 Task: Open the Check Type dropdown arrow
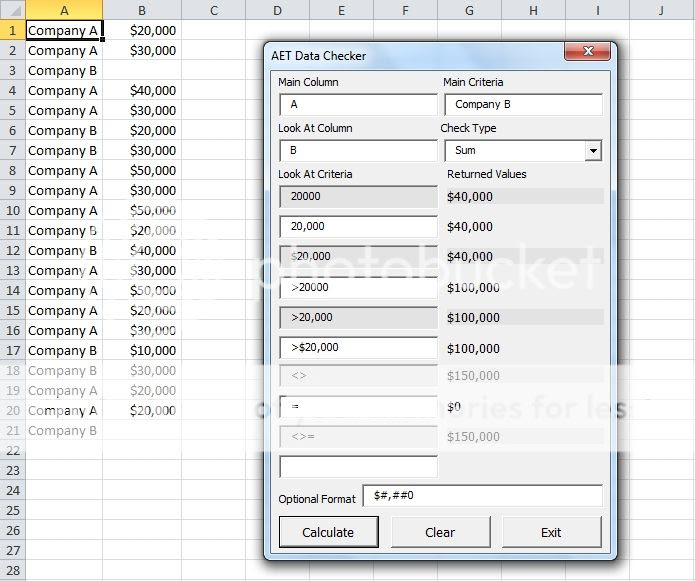coord(593,151)
